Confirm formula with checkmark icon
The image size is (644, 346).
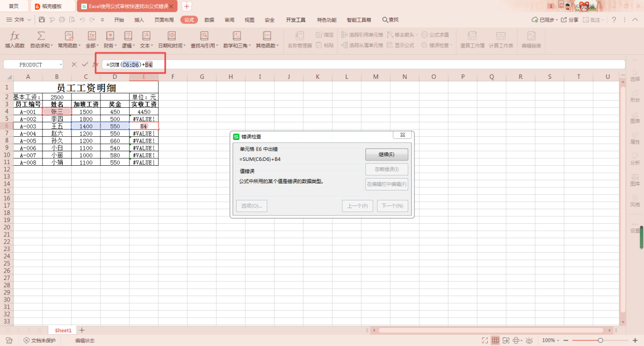pos(85,64)
